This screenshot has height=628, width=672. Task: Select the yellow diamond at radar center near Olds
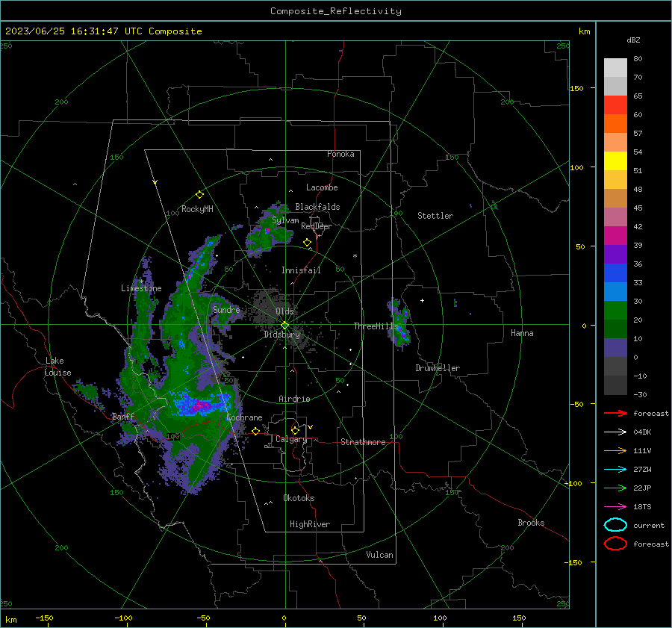[x=284, y=325]
